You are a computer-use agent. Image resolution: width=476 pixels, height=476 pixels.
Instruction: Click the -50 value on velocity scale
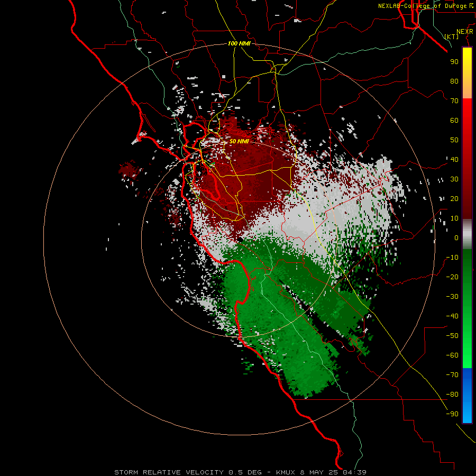(452, 336)
